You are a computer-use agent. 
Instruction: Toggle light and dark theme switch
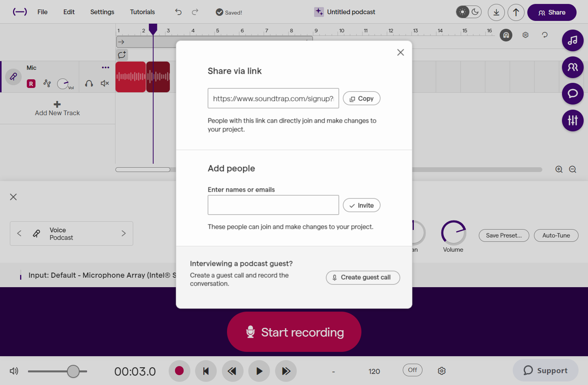pyautogui.click(x=469, y=12)
